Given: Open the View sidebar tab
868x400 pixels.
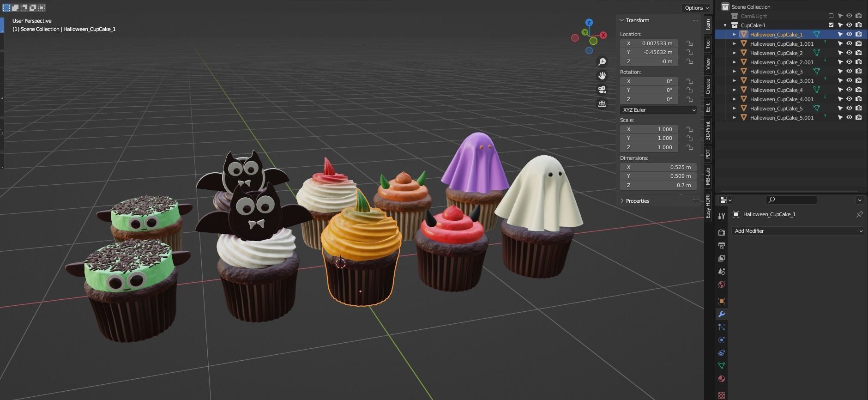Looking at the screenshot, I should (x=708, y=64).
